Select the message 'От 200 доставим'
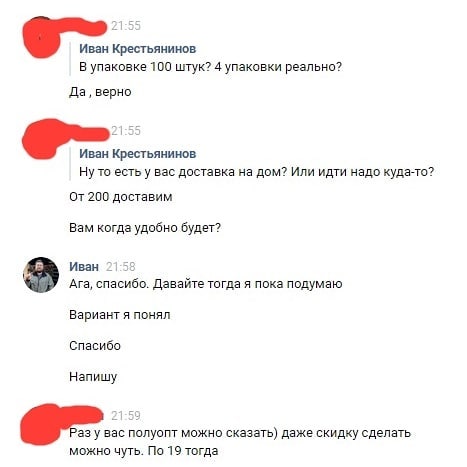 click(121, 197)
